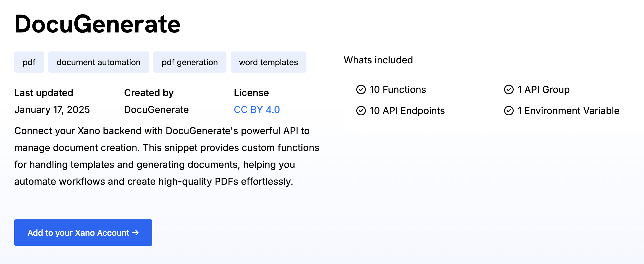Click checkmark icon beside 1 Environment Variable
Viewport: 644px width, 264px height.
509,111
